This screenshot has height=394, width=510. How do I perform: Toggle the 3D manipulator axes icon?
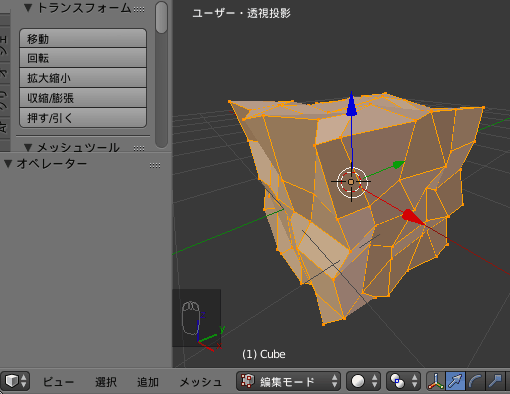(x=436, y=381)
